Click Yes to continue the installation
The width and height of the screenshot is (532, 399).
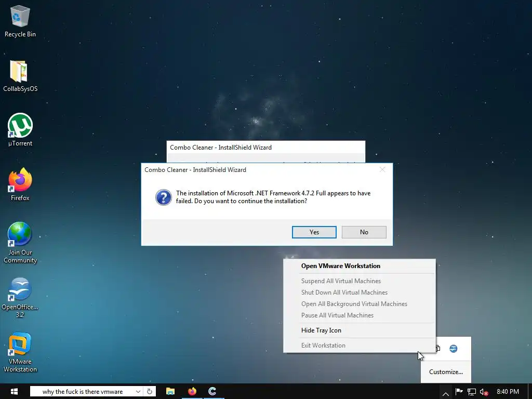314,232
